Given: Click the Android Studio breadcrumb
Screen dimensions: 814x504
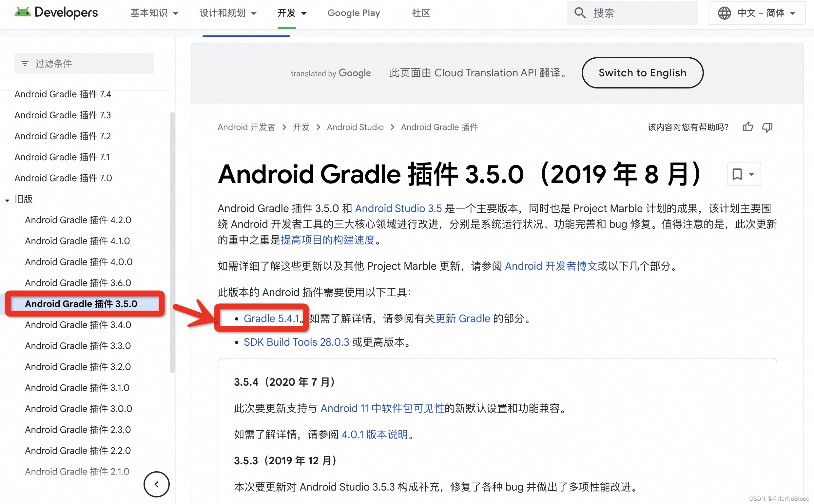Looking at the screenshot, I should (x=355, y=127).
